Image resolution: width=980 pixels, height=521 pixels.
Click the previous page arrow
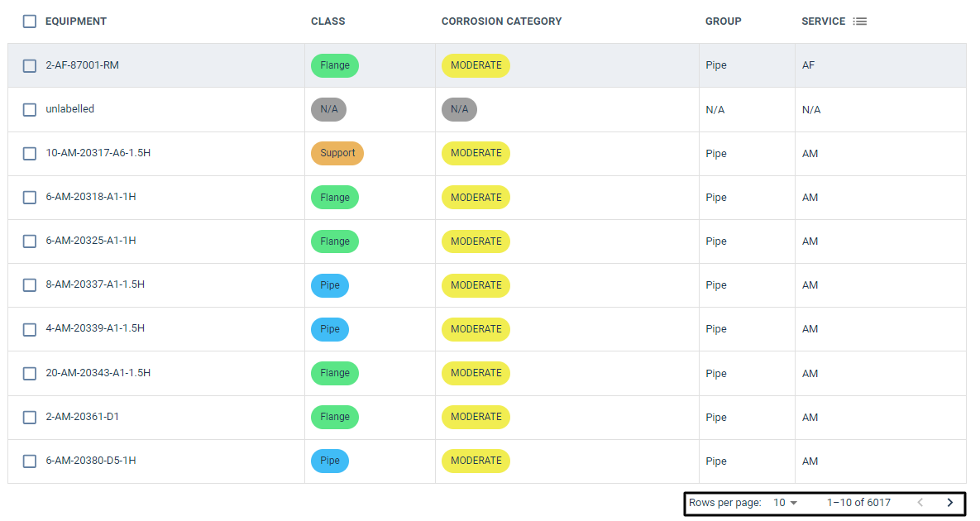point(920,502)
